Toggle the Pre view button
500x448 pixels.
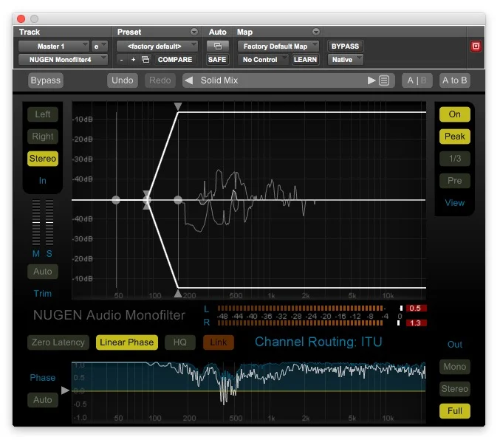tap(455, 181)
